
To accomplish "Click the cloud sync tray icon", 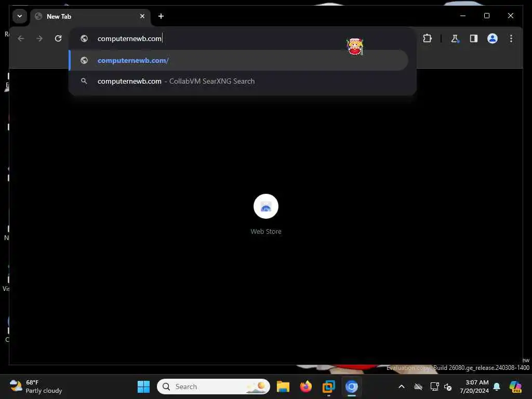I will coord(418,387).
